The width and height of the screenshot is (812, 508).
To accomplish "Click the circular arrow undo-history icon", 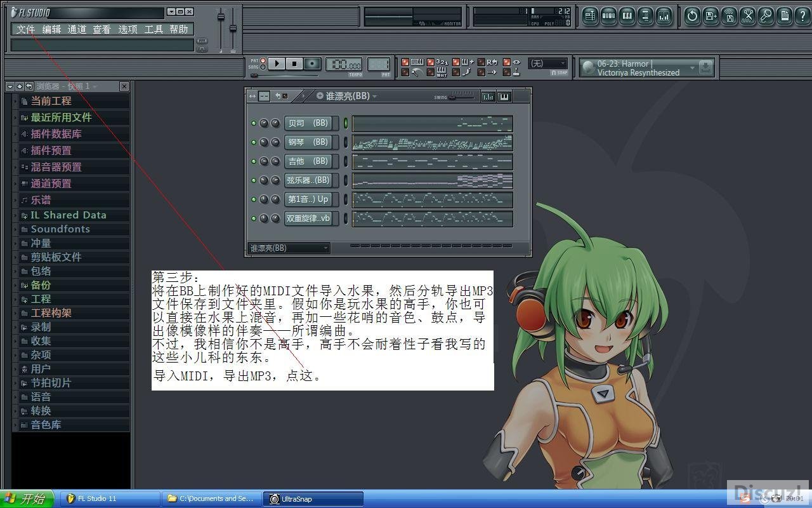I will [692, 17].
